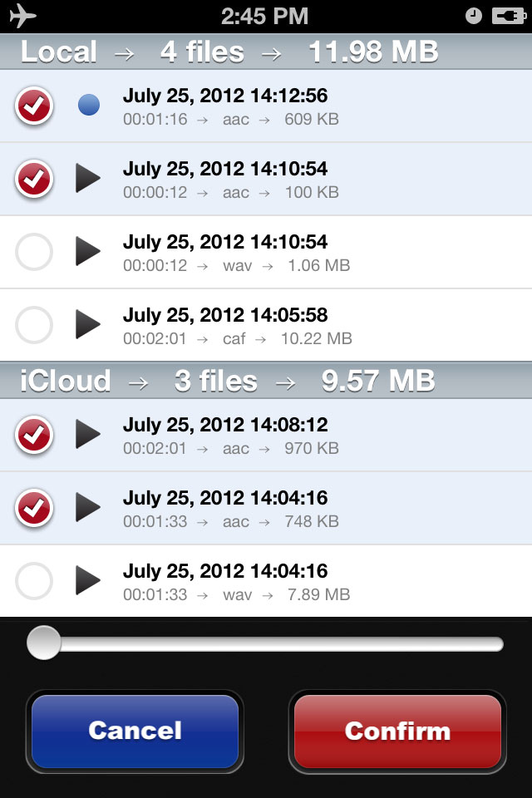Image resolution: width=532 pixels, height=798 pixels.
Task: Uncheck the 970 KB iCloud recording
Action: 34,435
